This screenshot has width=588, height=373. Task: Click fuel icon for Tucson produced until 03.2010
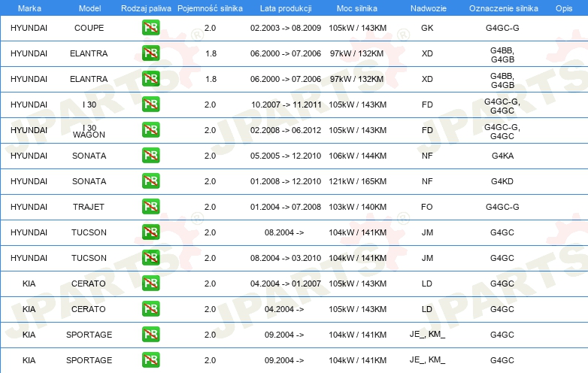(150, 258)
